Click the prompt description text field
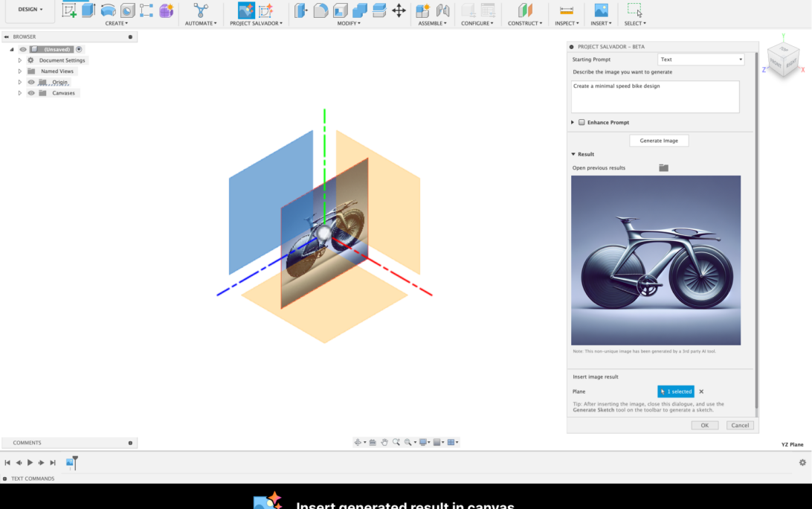The image size is (812, 509). click(655, 97)
